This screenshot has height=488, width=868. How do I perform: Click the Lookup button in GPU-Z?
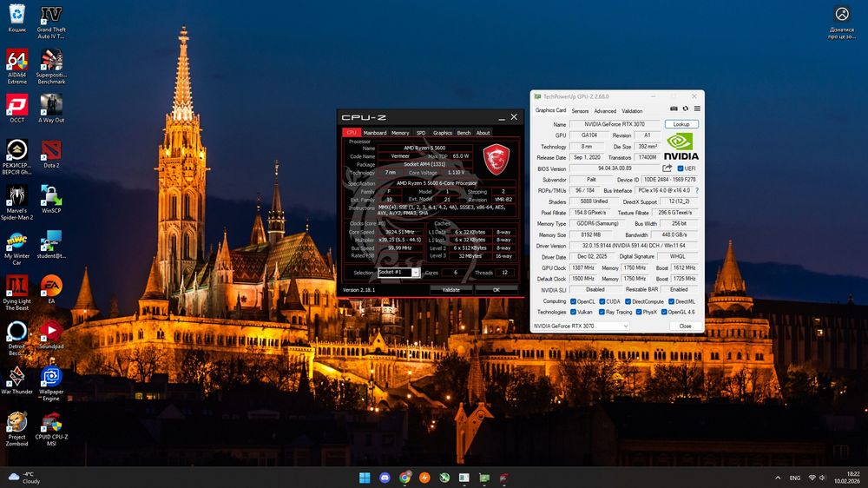pyautogui.click(x=681, y=124)
